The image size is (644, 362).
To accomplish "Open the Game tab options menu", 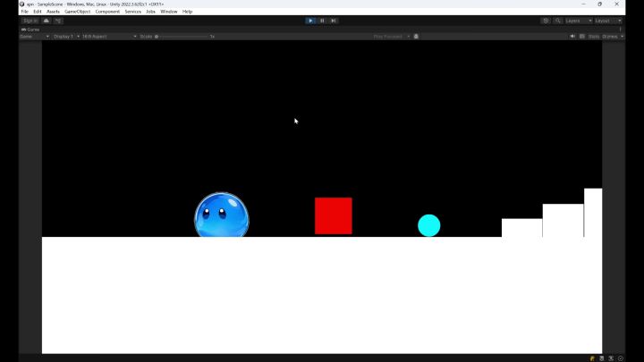I will (x=620, y=29).
